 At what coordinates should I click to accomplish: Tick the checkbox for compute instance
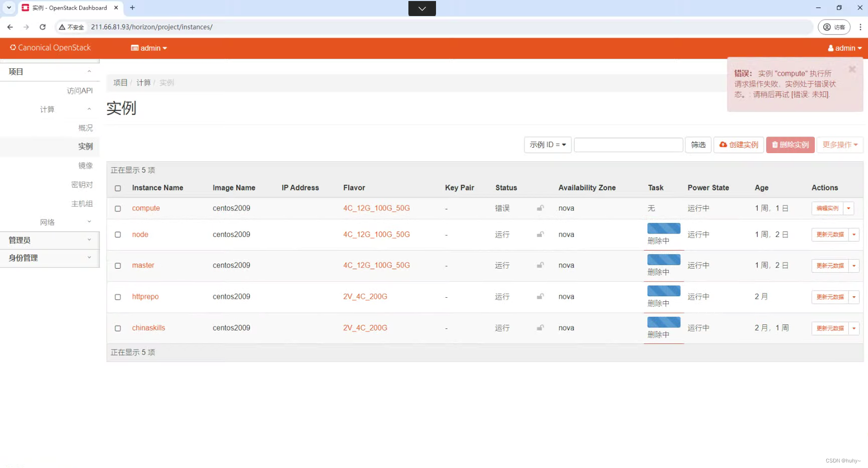pyautogui.click(x=118, y=208)
